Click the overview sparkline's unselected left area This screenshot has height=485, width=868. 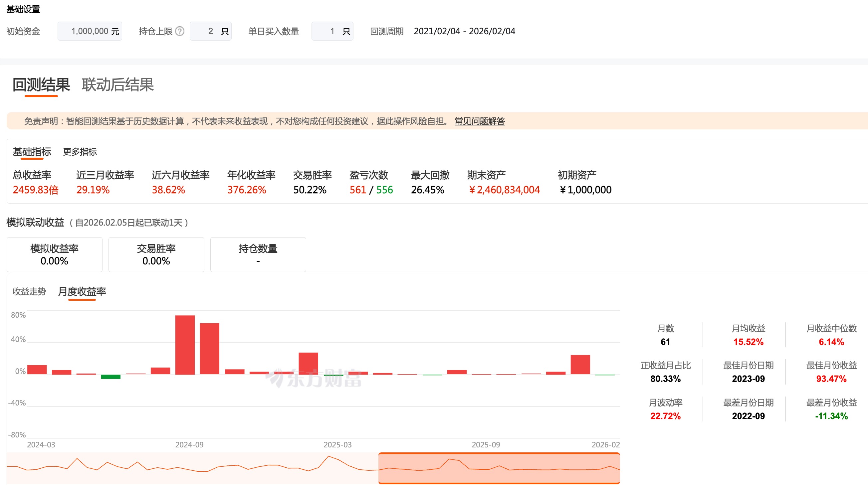click(x=192, y=468)
